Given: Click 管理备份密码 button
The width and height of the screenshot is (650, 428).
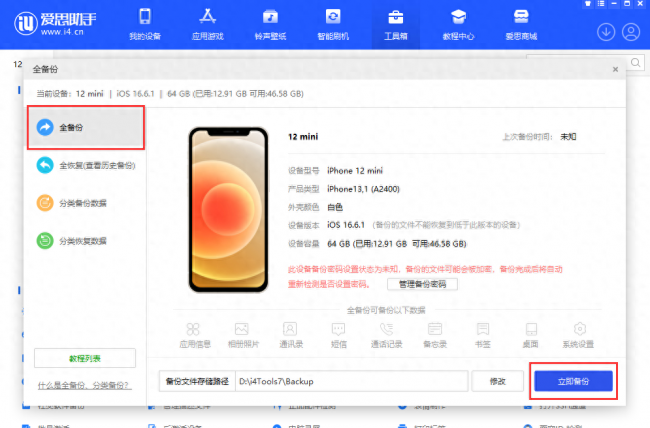Looking at the screenshot, I should click(x=422, y=284).
